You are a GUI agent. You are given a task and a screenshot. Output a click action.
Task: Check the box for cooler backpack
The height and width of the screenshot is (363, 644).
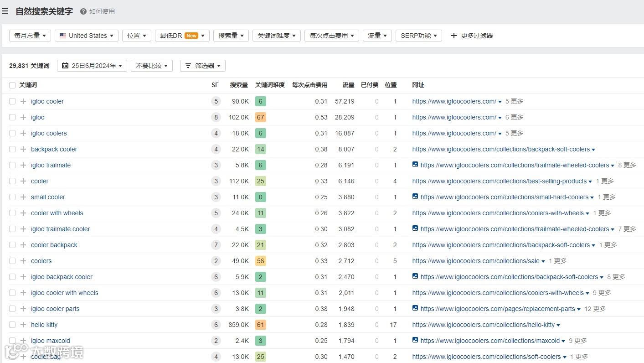point(12,245)
